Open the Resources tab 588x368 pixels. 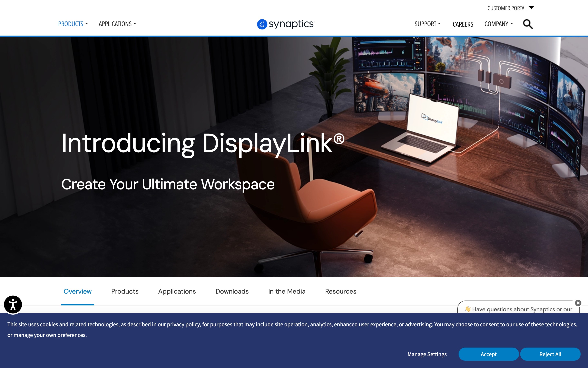tap(341, 291)
